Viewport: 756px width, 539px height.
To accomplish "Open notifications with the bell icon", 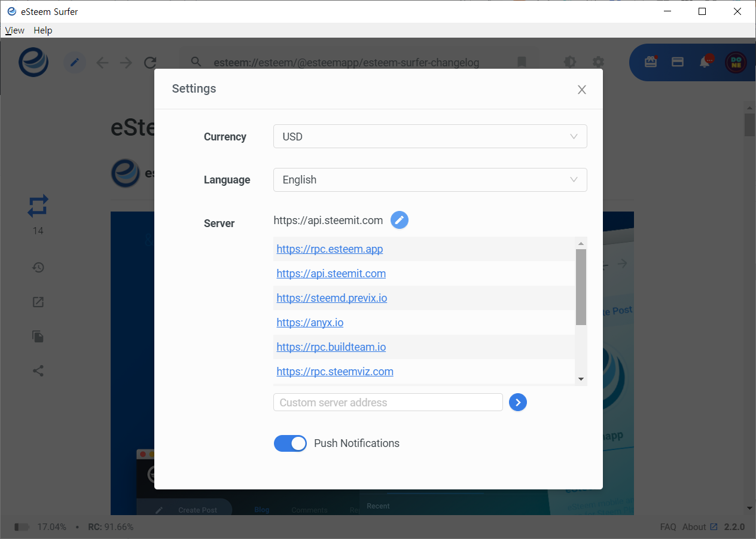I will (x=706, y=62).
